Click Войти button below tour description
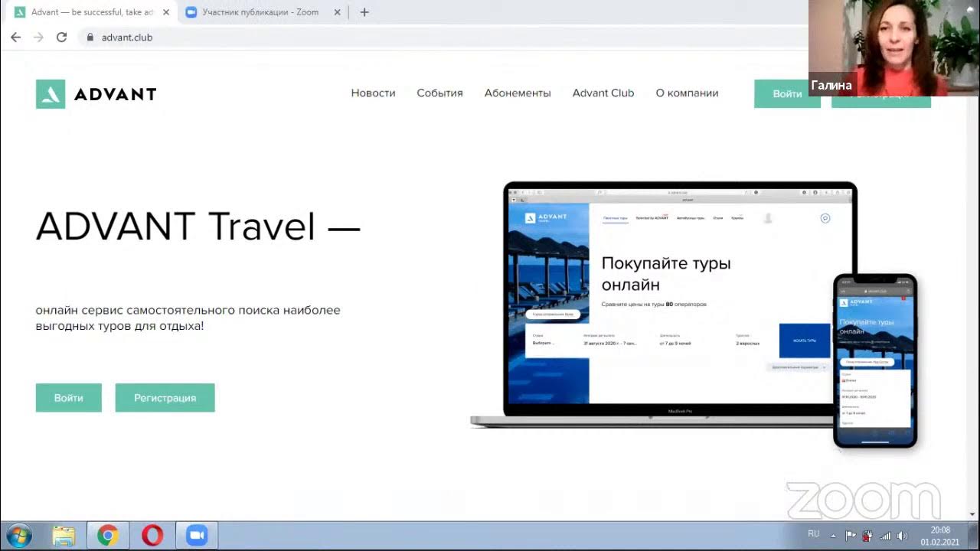Image resolution: width=980 pixels, height=551 pixels. (x=68, y=398)
